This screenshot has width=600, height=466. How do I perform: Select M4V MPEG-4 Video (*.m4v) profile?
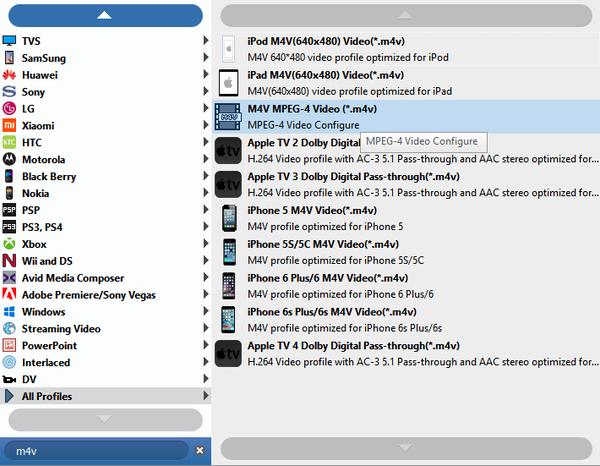406,117
